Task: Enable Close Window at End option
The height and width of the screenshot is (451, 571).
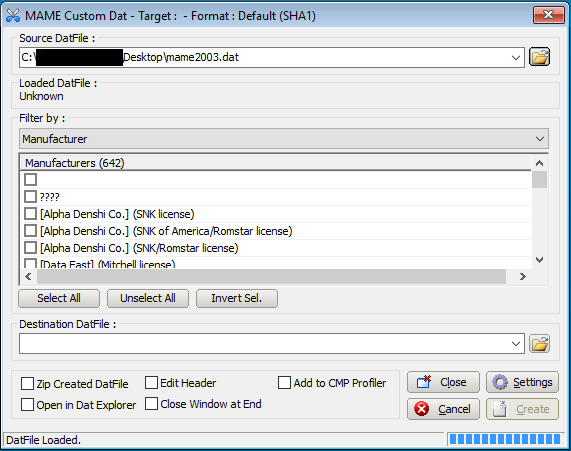Action: [x=151, y=404]
